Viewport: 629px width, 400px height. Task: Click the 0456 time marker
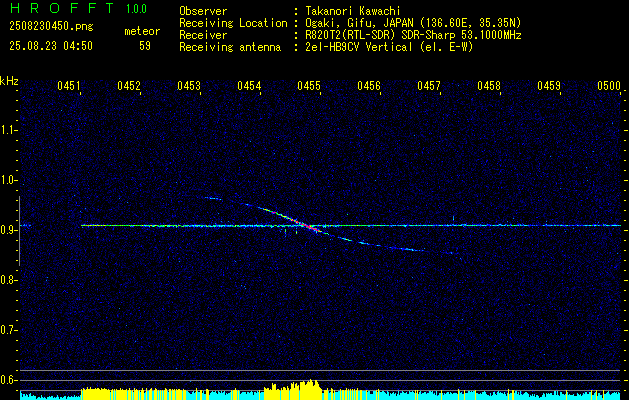click(369, 85)
